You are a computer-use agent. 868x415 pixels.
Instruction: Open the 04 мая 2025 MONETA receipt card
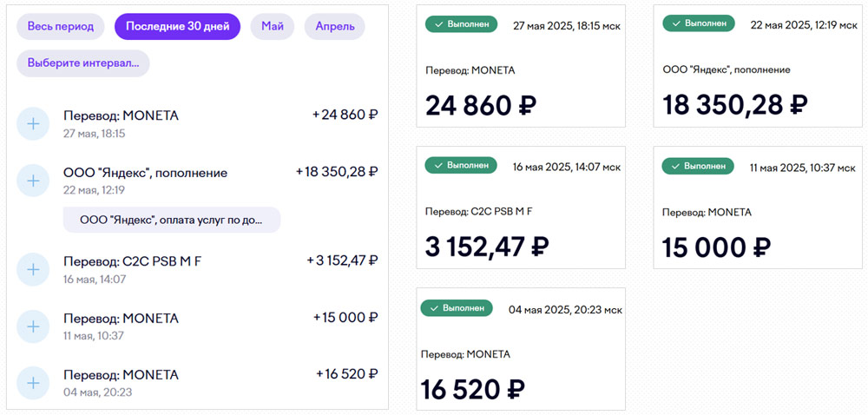[521, 349]
